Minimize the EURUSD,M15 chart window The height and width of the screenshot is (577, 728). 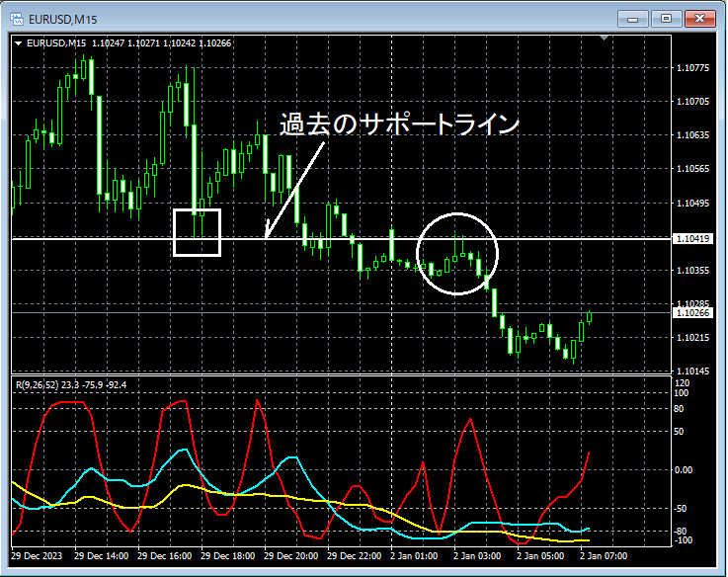(632, 19)
